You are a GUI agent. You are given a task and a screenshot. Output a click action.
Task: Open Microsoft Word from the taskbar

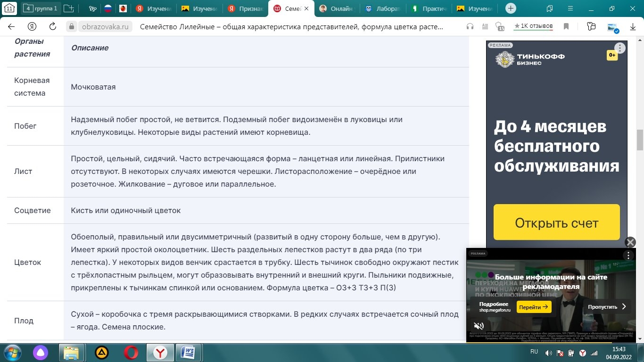(188, 352)
